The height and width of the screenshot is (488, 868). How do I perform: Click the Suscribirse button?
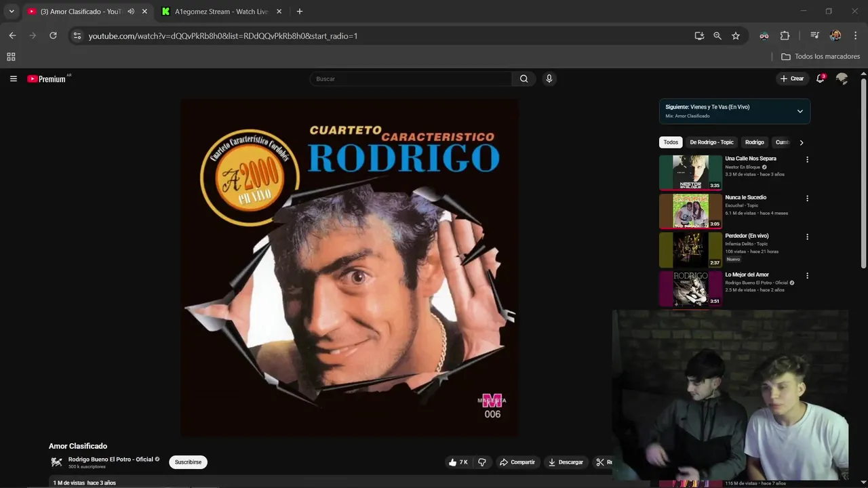188,462
